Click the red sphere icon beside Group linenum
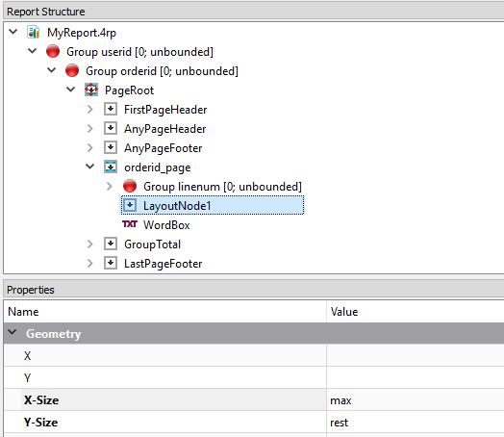This screenshot has width=504, height=437. 130,186
